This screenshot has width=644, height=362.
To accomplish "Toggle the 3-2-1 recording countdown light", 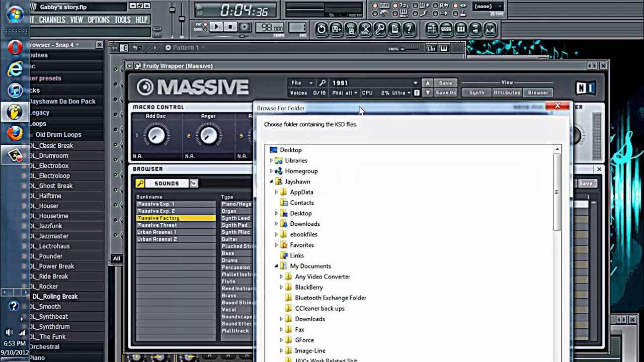I will [x=396, y=6].
